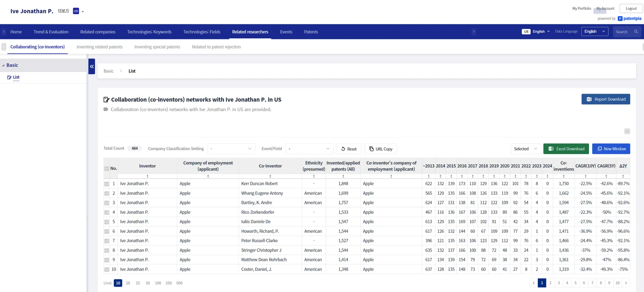Click the Excel Download button
The height and width of the screenshot is (292, 644).
pyautogui.click(x=566, y=149)
